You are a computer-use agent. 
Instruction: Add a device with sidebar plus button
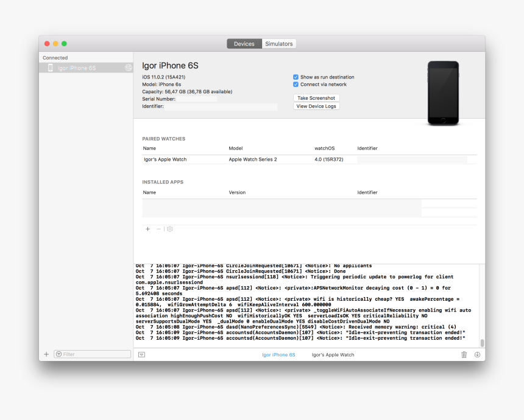46,354
